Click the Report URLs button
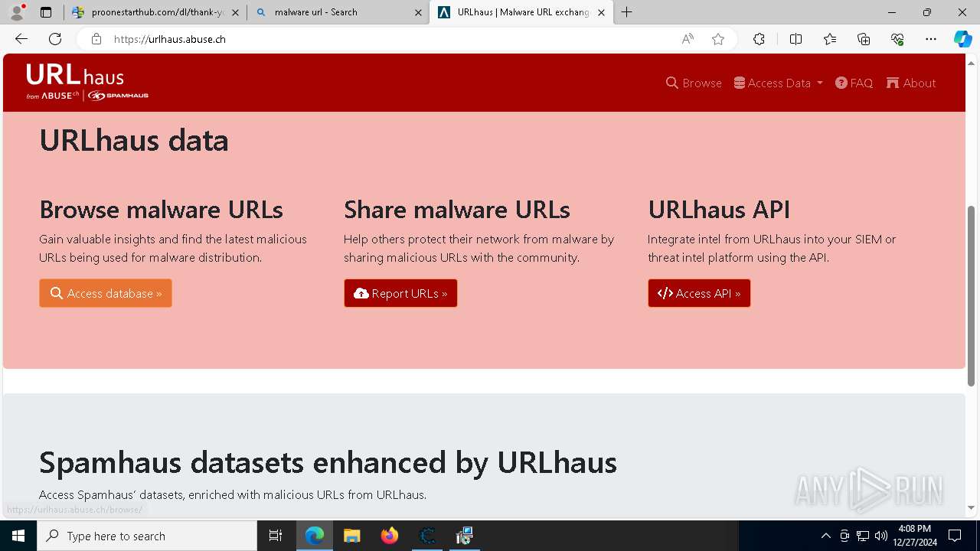 click(x=400, y=293)
